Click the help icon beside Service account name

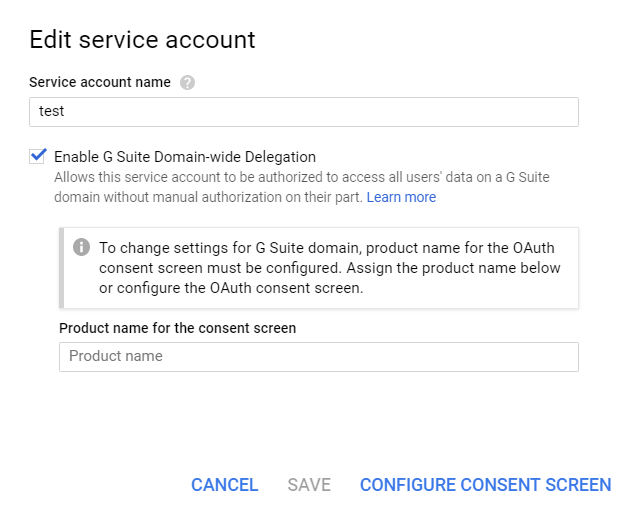tap(187, 83)
